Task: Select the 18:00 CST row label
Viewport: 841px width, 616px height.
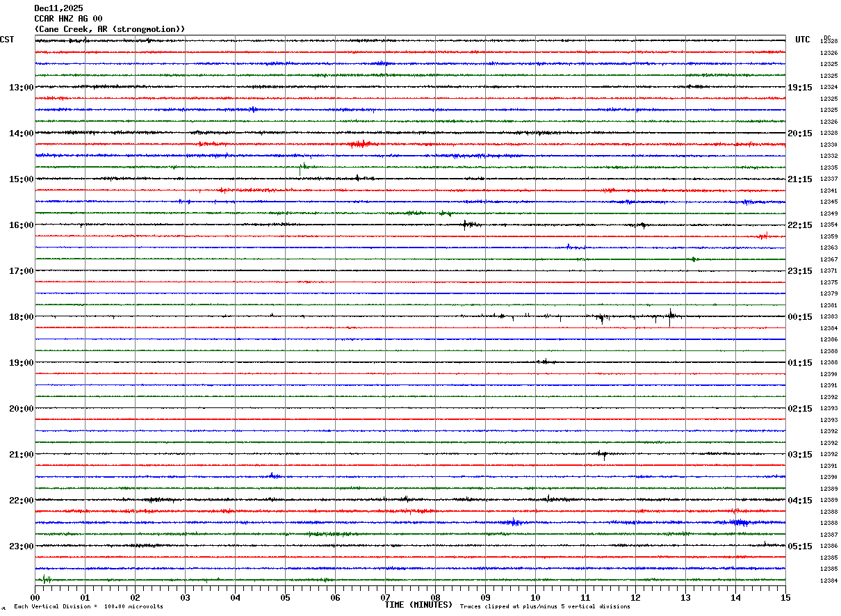Action: click(21, 317)
